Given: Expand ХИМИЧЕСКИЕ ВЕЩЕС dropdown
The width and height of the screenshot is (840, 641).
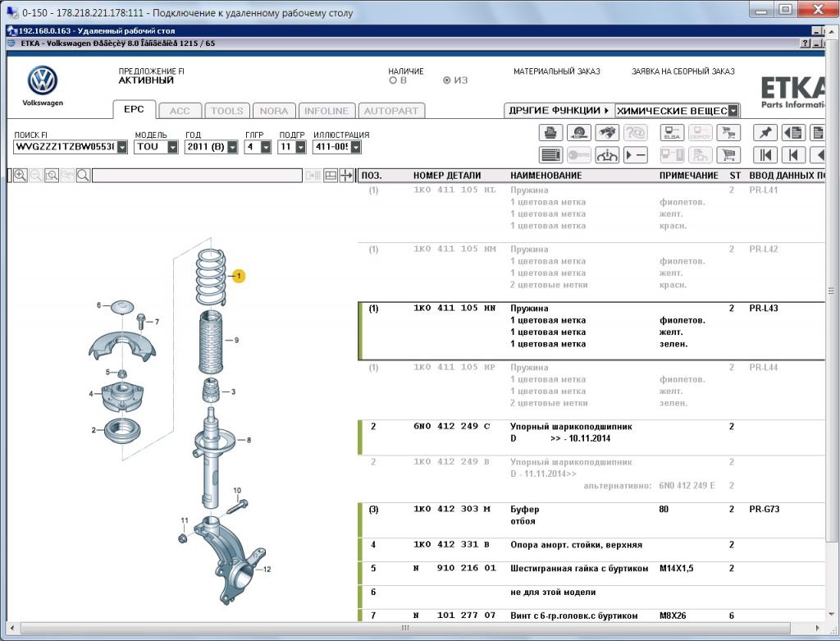Looking at the screenshot, I should (733, 111).
